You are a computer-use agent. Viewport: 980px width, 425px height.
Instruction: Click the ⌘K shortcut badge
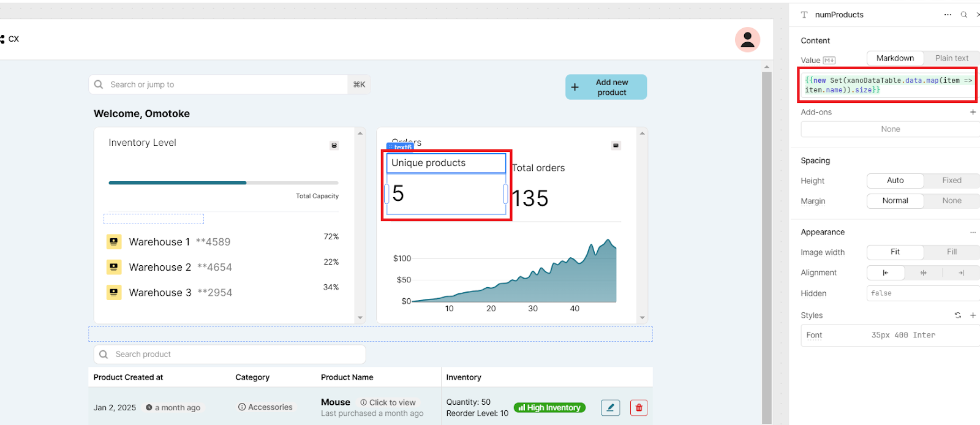point(360,85)
